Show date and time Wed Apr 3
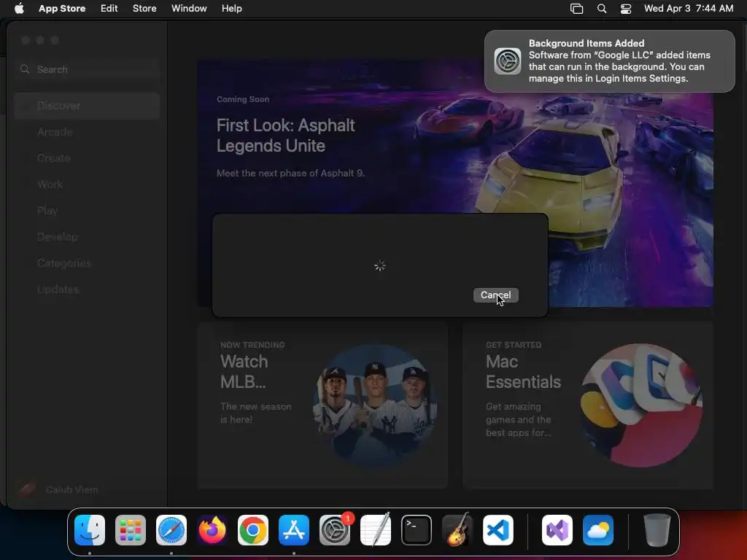This screenshot has height=560, width=747. [689, 8]
